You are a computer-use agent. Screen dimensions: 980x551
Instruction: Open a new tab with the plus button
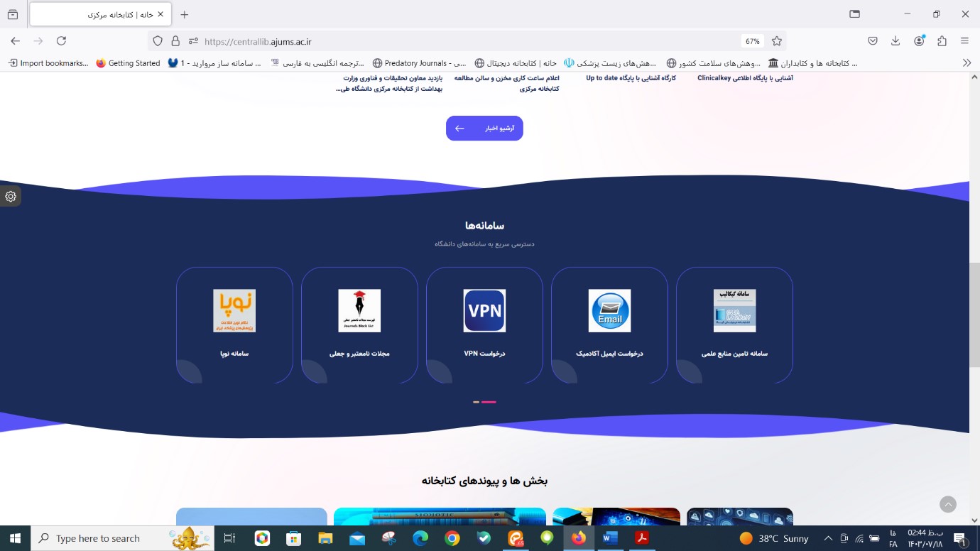185,14
